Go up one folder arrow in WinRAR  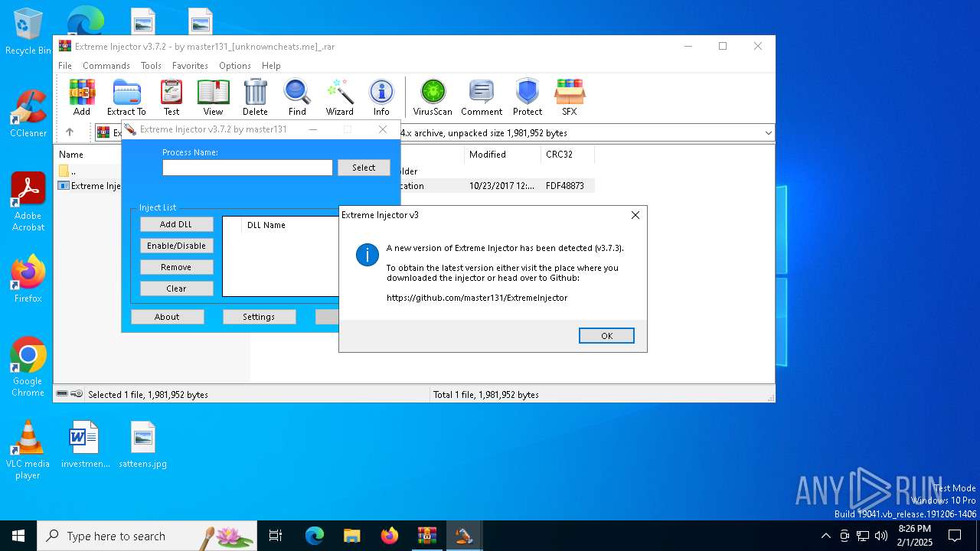tap(70, 132)
